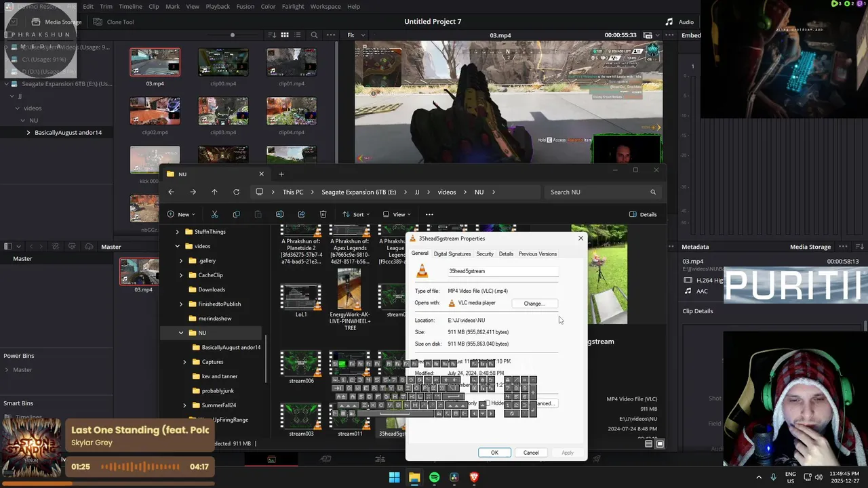Click the Cut icon in File Explorer toolbar

point(214,214)
